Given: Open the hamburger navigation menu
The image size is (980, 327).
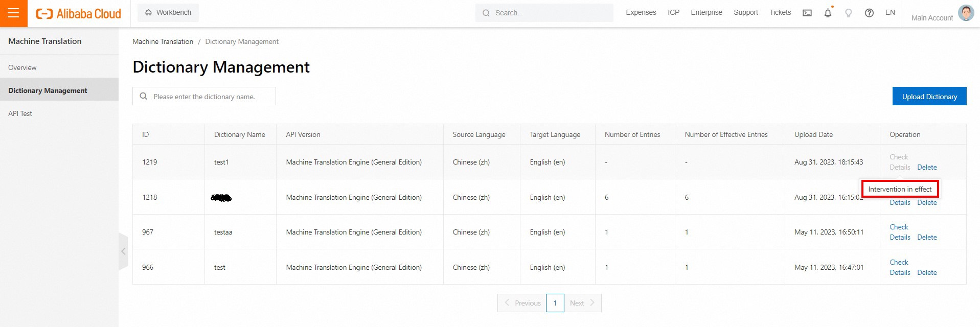Looking at the screenshot, I should 13,13.
